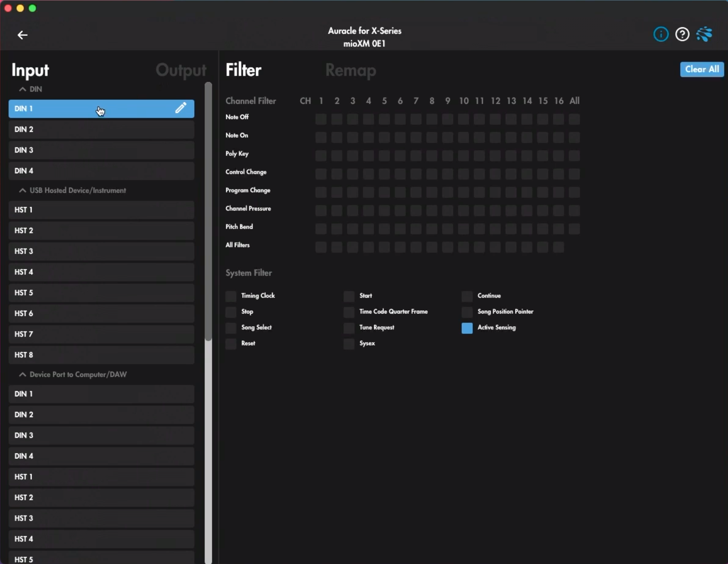Click the back arrow icon

pos(22,35)
